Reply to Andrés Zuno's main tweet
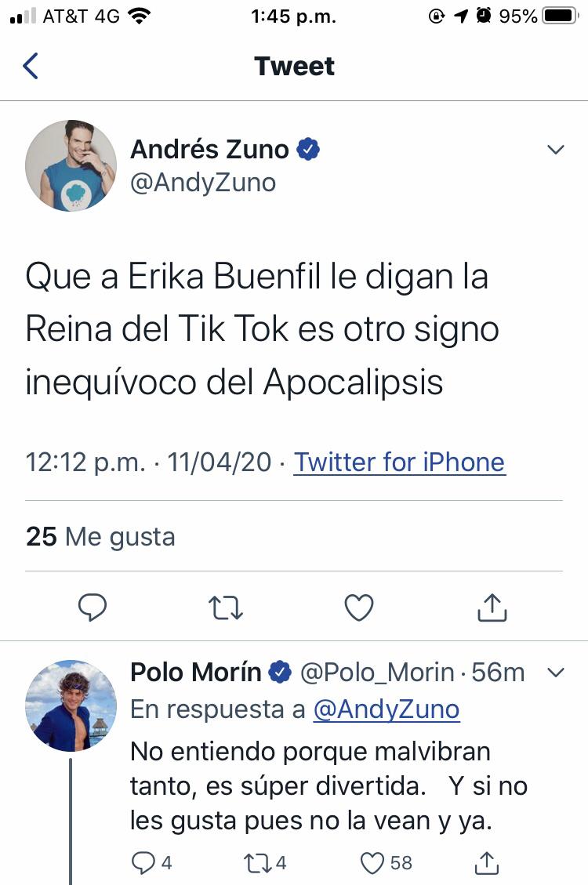 point(93,608)
